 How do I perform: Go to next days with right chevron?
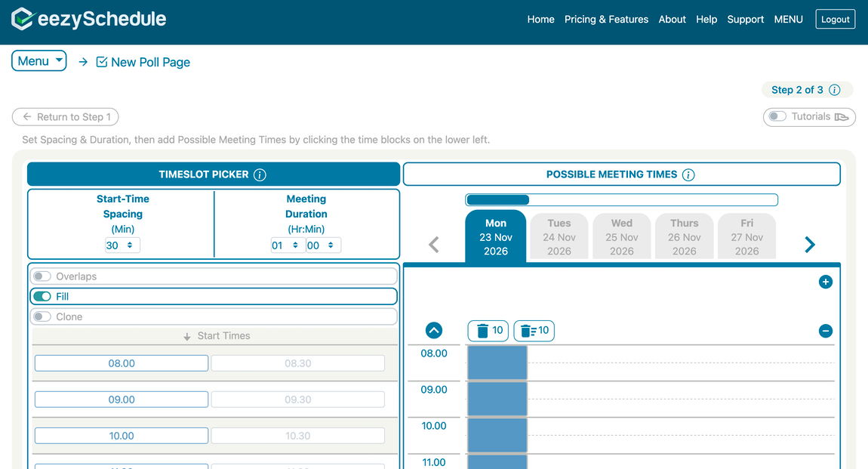(x=809, y=244)
